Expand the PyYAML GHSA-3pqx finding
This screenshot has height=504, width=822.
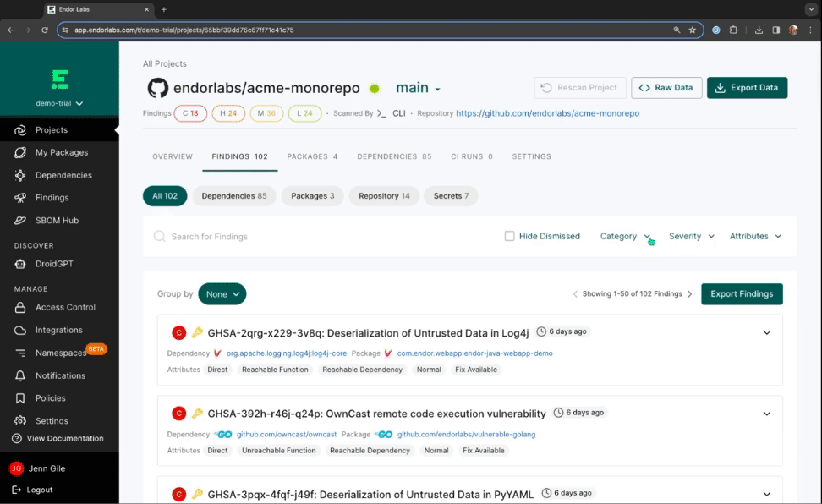tap(766, 494)
